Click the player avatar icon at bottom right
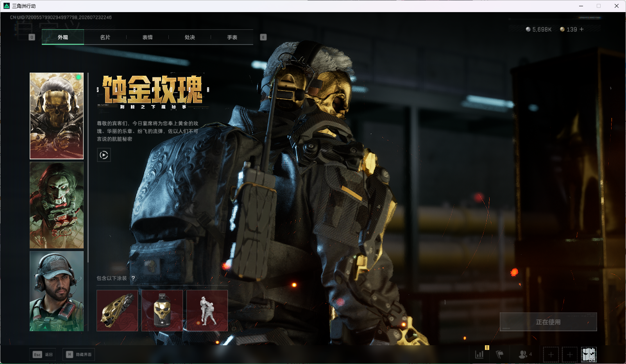The height and width of the screenshot is (364, 626). (x=589, y=355)
